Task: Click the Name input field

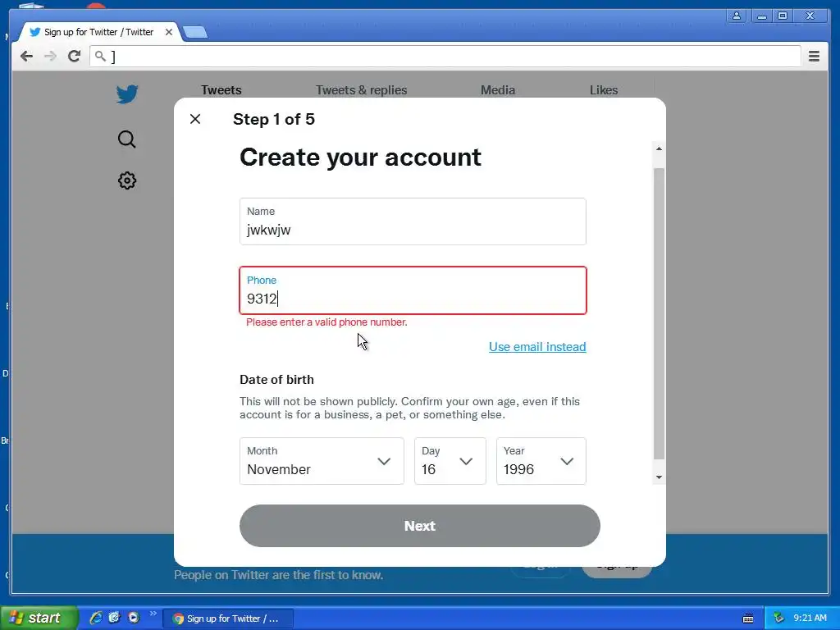Action: pyautogui.click(x=413, y=221)
